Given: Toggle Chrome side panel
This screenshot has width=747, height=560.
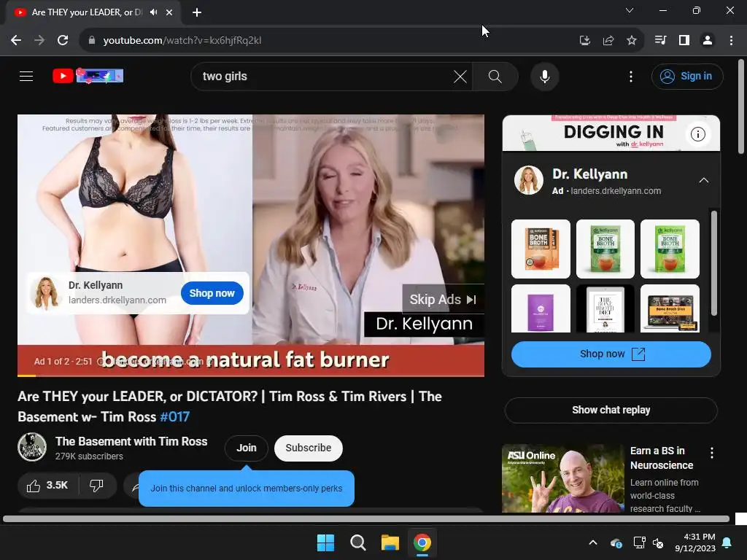Looking at the screenshot, I should click(684, 41).
